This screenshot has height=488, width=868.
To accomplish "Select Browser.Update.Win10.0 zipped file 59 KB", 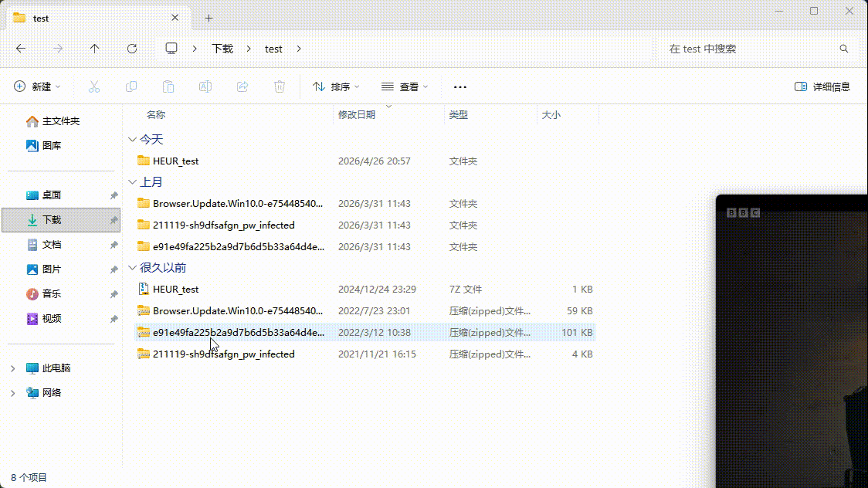I will point(364,311).
